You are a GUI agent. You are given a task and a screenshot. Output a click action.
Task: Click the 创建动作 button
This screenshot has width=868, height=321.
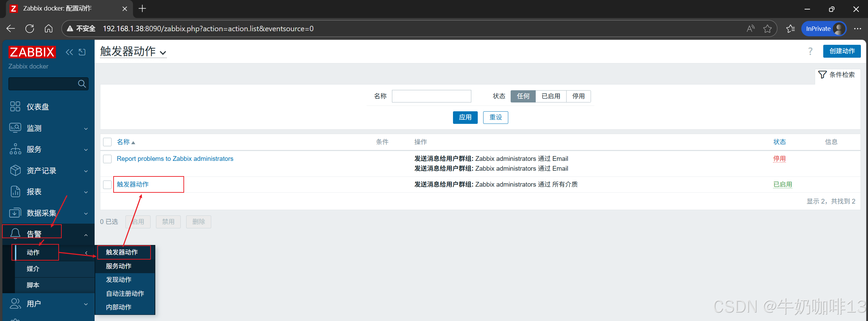click(x=842, y=51)
